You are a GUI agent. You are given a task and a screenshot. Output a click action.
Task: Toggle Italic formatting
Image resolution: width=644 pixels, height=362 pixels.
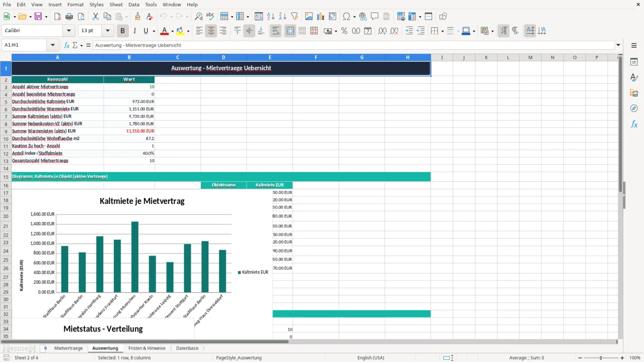pyautogui.click(x=134, y=31)
